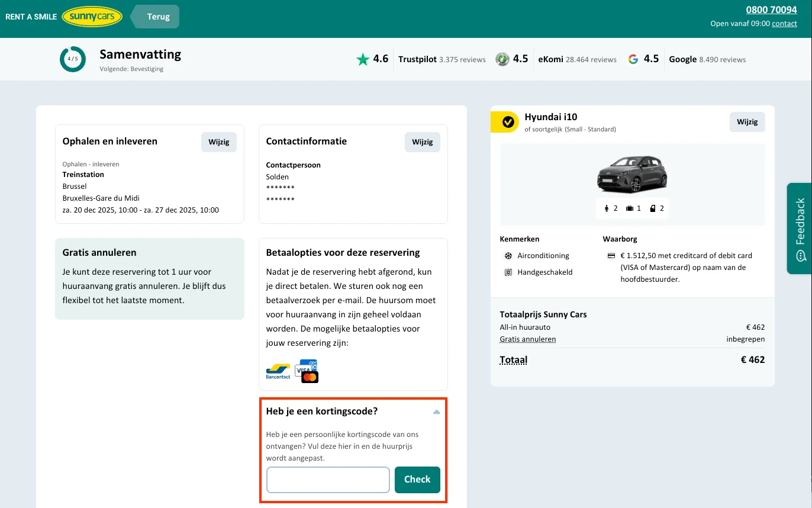Click the discount code input field
This screenshot has width=812, height=508.
pos(327,480)
